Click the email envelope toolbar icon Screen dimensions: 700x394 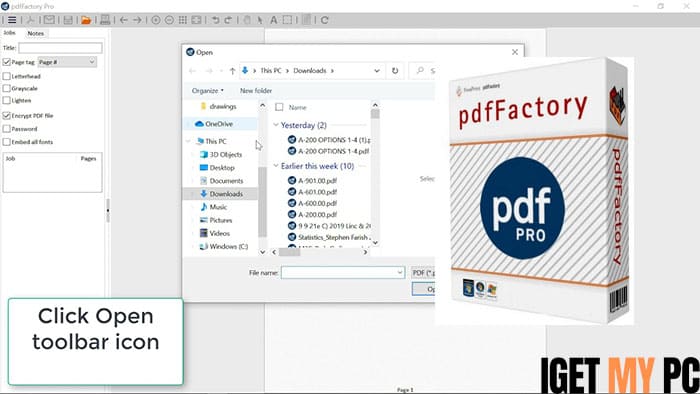49,20
